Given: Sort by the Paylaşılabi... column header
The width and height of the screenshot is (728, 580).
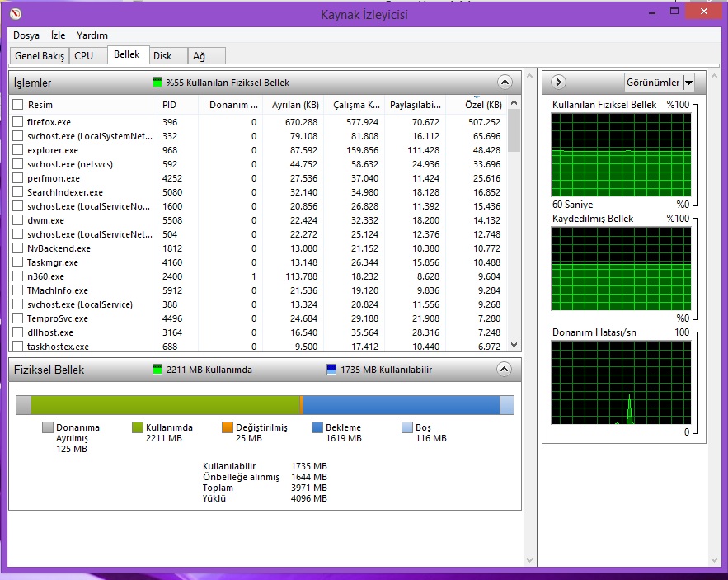Looking at the screenshot, I should 416,105.
